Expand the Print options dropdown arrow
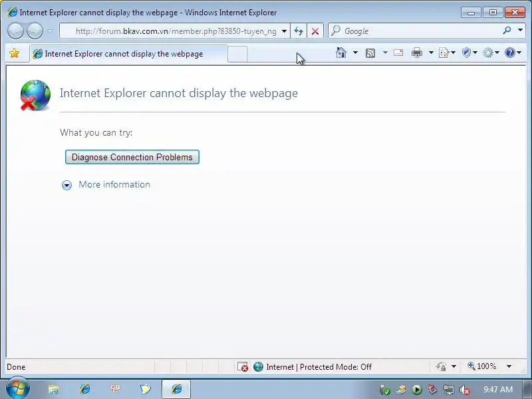The image size is (532, 399). [431, 53]
